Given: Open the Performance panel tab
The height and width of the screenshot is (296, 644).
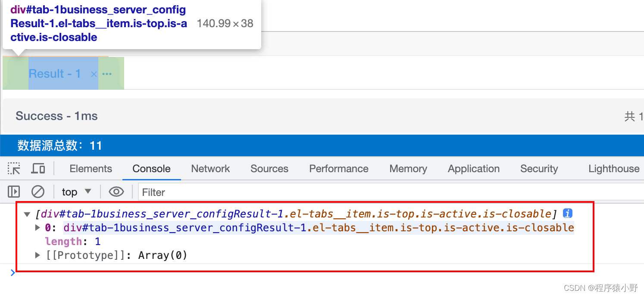Looking at the screenshot, I should tap(338, 169).
